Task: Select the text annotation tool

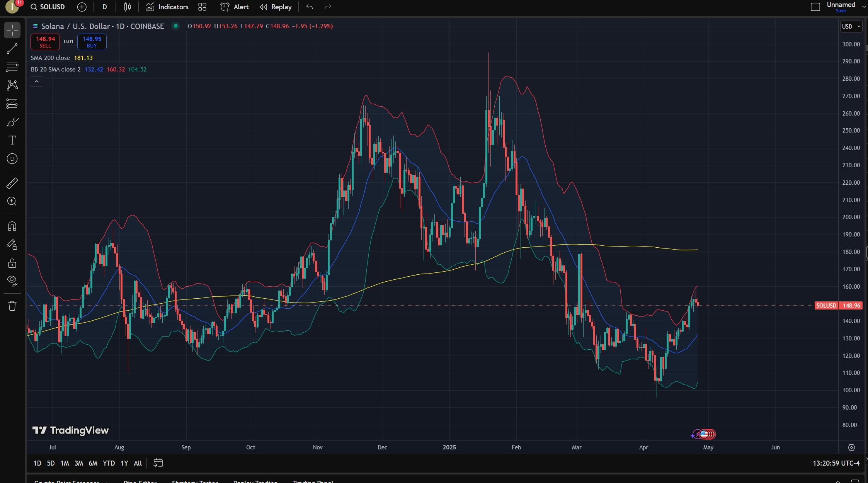Action: 12,140
